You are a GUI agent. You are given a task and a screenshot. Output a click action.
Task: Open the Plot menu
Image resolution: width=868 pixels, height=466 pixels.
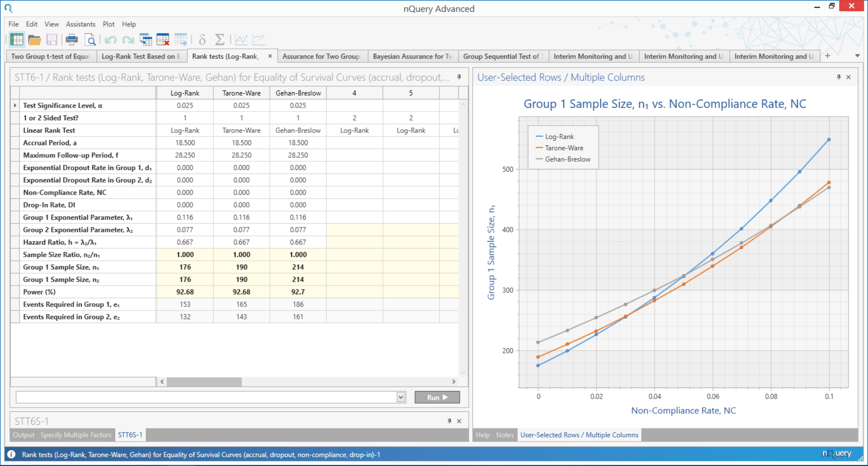click(108, 24)
